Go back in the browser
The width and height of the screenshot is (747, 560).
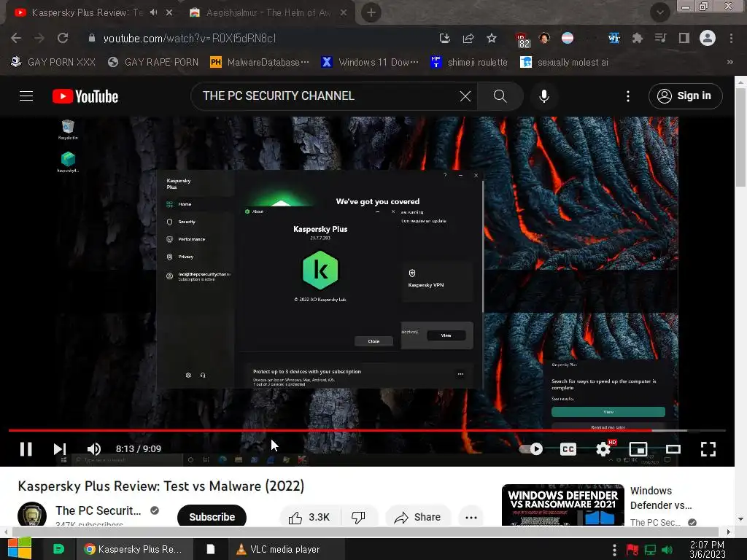16,38
